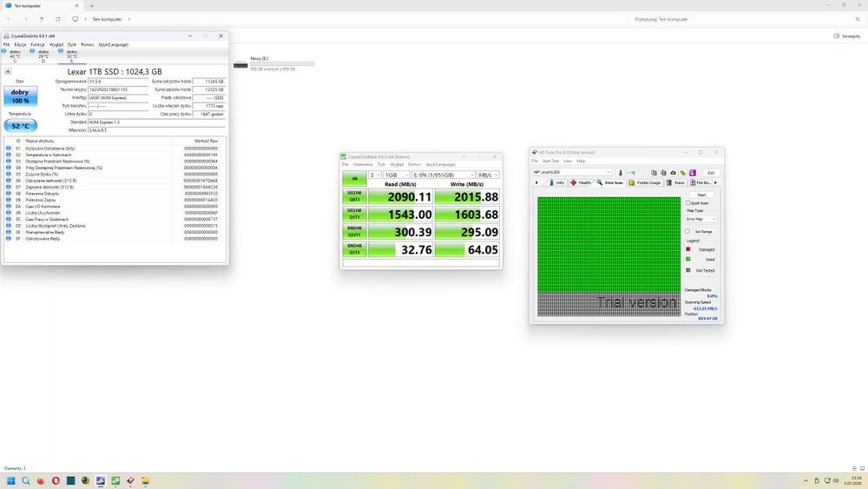Viewport: 868px width, 489px height.
Task: Select drive C status icon in CrystalDiskInfo
Action: click(3, 51)
